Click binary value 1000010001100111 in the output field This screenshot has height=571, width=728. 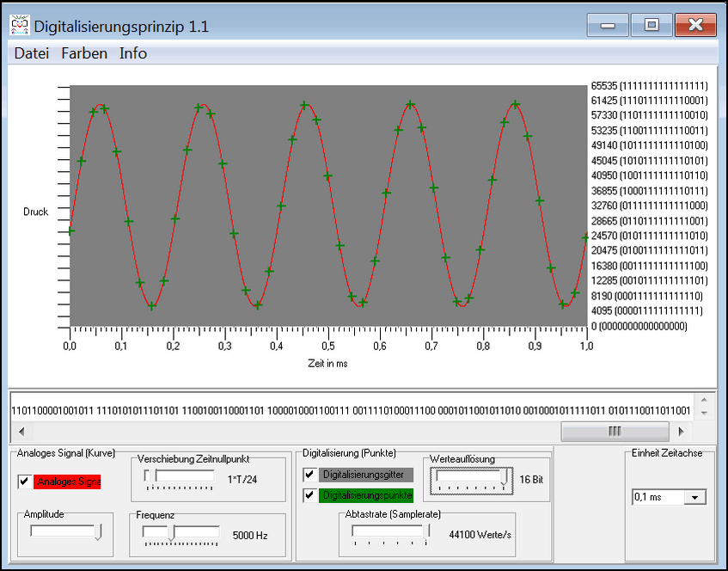[308, 411]
